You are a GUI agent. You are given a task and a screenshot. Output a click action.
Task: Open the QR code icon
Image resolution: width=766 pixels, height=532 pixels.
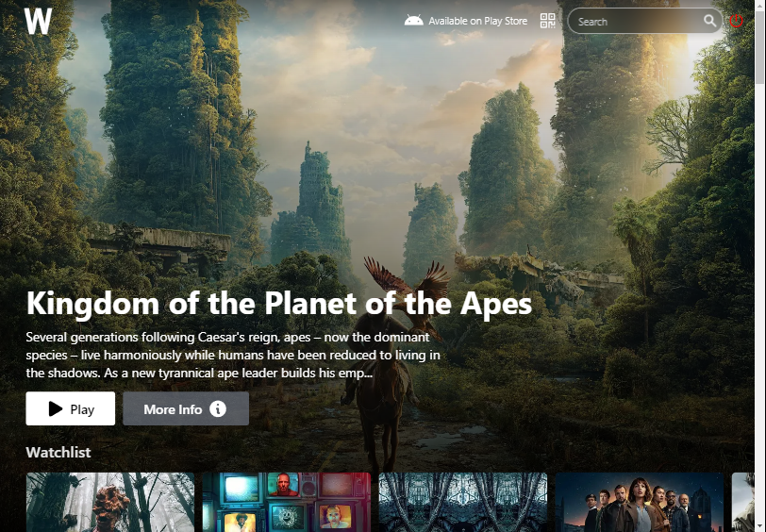tap(548, 21)
